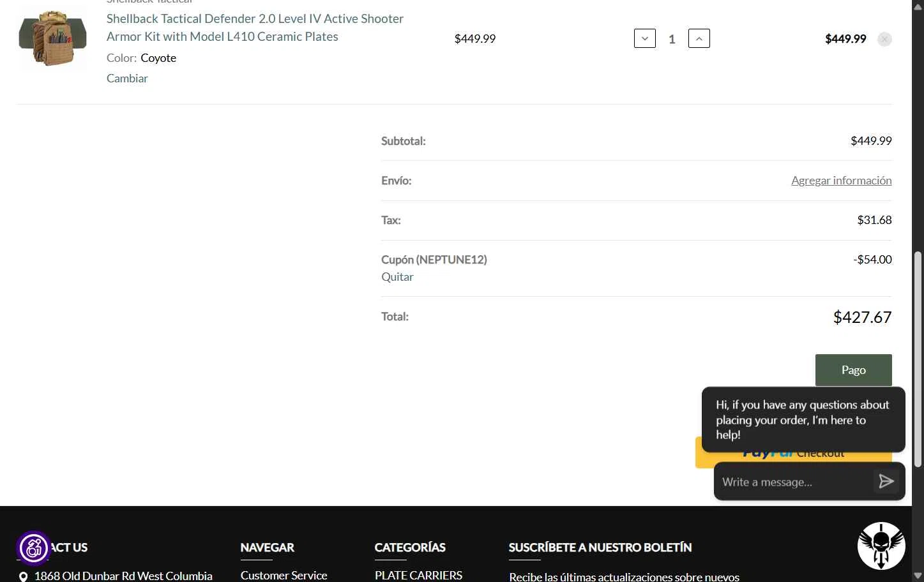Open the skull logo chat launcher
Screen dimensions: 924x582
coord(881,546)
